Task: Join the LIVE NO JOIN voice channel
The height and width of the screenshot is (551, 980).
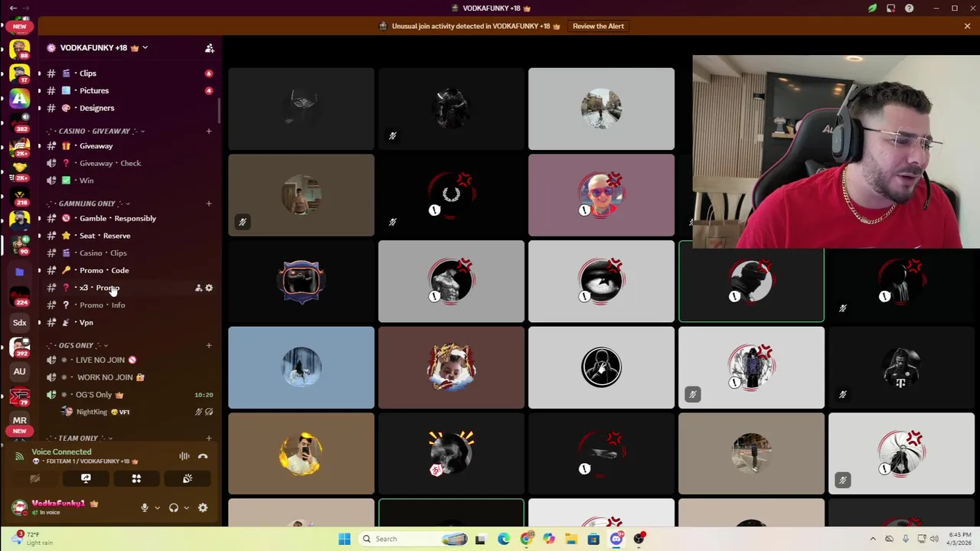Action: [x=129, y=360]
